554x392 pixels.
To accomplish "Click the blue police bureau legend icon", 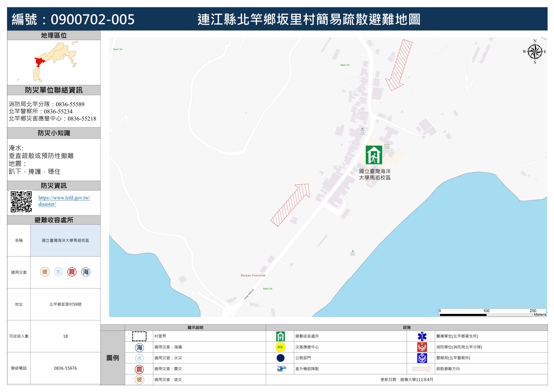I will (422, 358).
